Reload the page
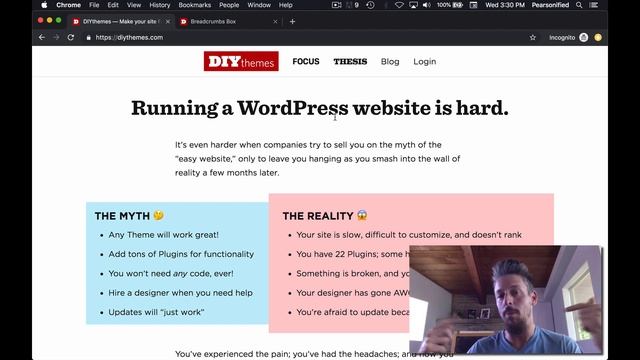The width and height of the screenshot is (640, 360). [71, 37]
